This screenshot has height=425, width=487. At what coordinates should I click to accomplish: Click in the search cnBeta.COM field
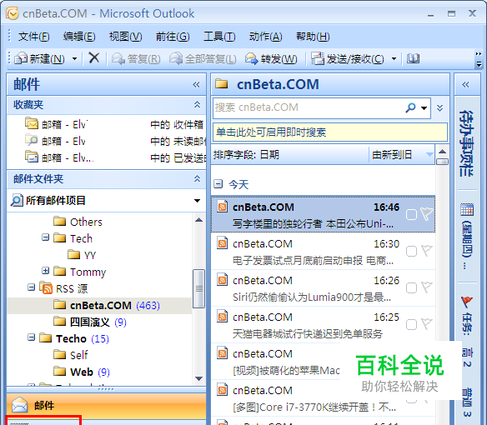coord(308,107)
